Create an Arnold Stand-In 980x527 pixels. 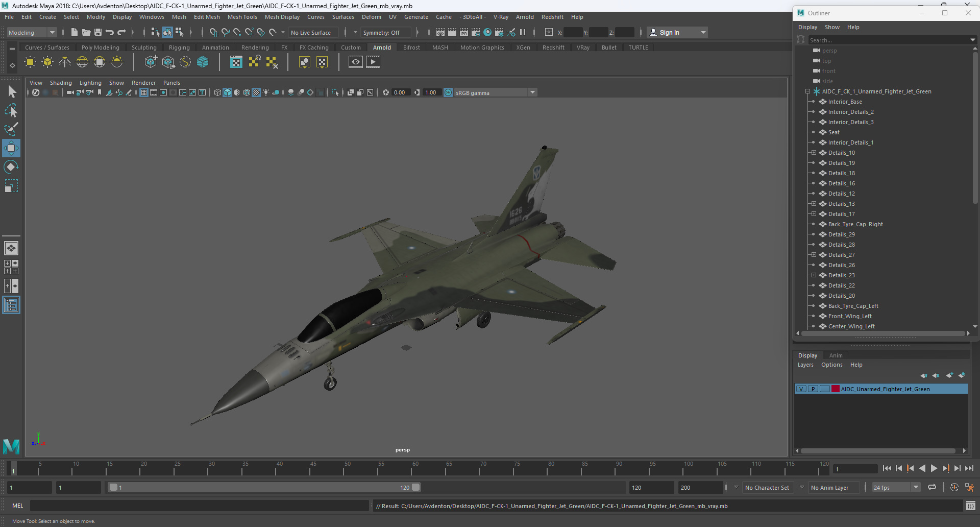click(151, 62)
